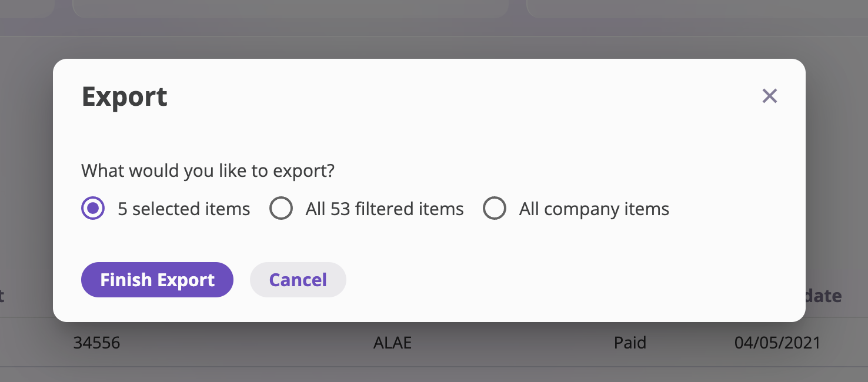Select the 34556 cell in the table row
This screenshot has width=868, height=382.
pos(97,343)
